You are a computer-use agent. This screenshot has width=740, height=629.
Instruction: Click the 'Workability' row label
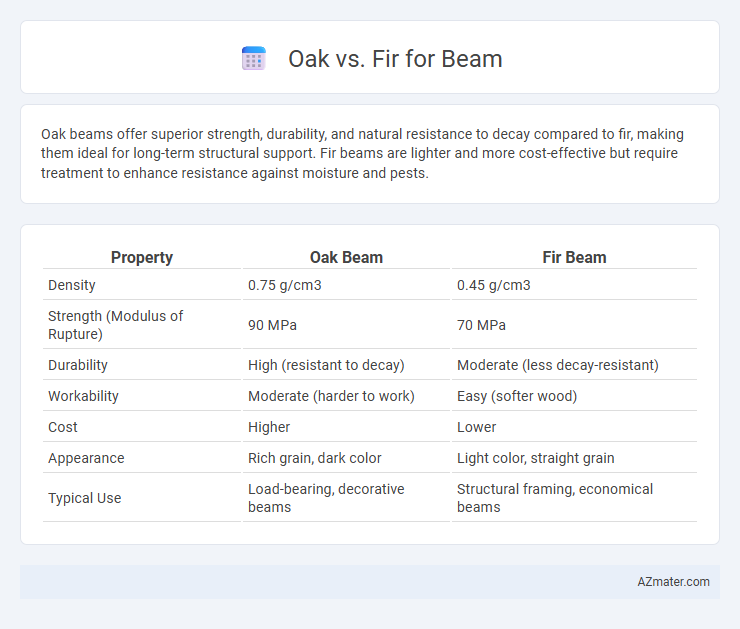83,396
